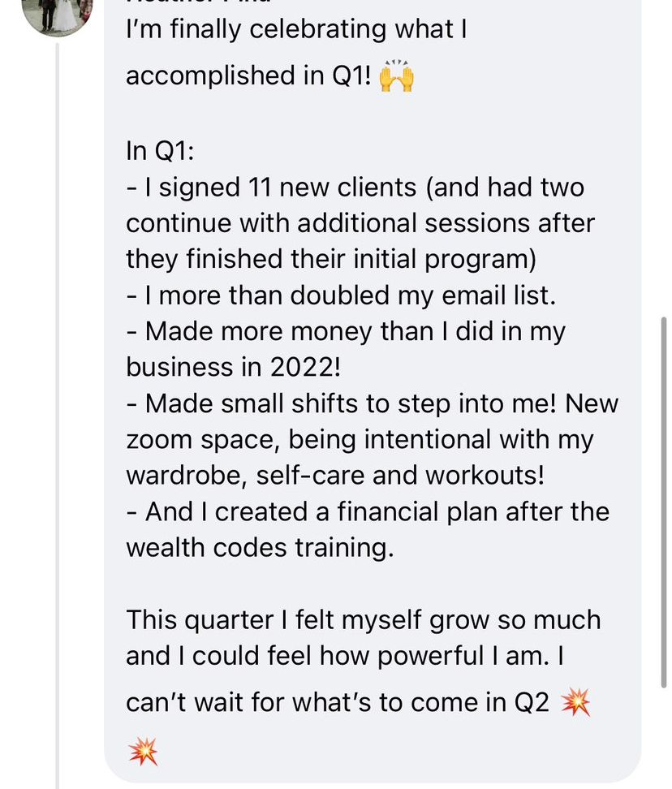Screen dimensions: 672x789
Task: Open the partially visible commenter name
Action: click(199, 2)
